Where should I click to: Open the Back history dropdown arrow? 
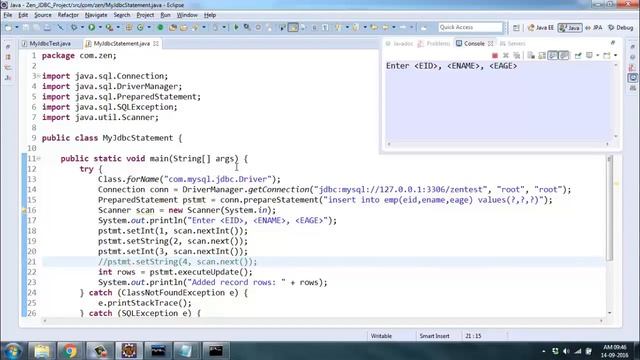pyautogui.click(x=394, y=27)
